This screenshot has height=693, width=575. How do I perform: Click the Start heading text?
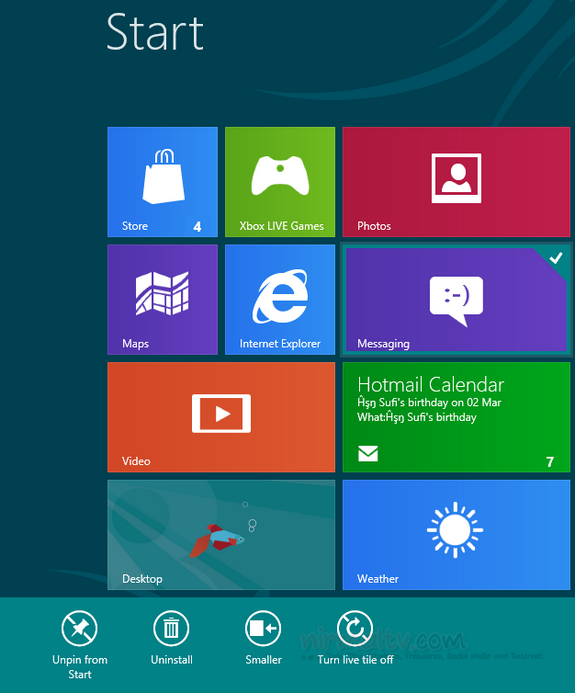[x=155, y=32]
